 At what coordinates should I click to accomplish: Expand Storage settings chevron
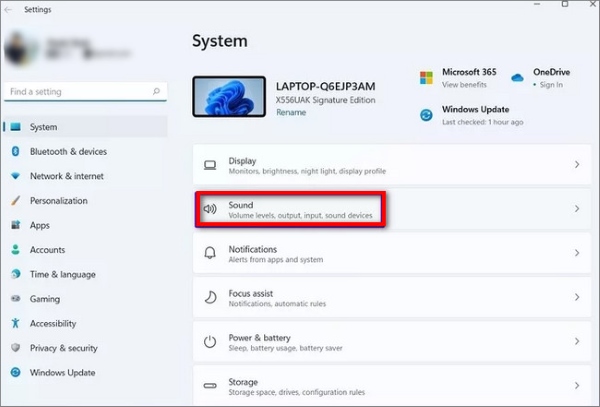[577, 385]
